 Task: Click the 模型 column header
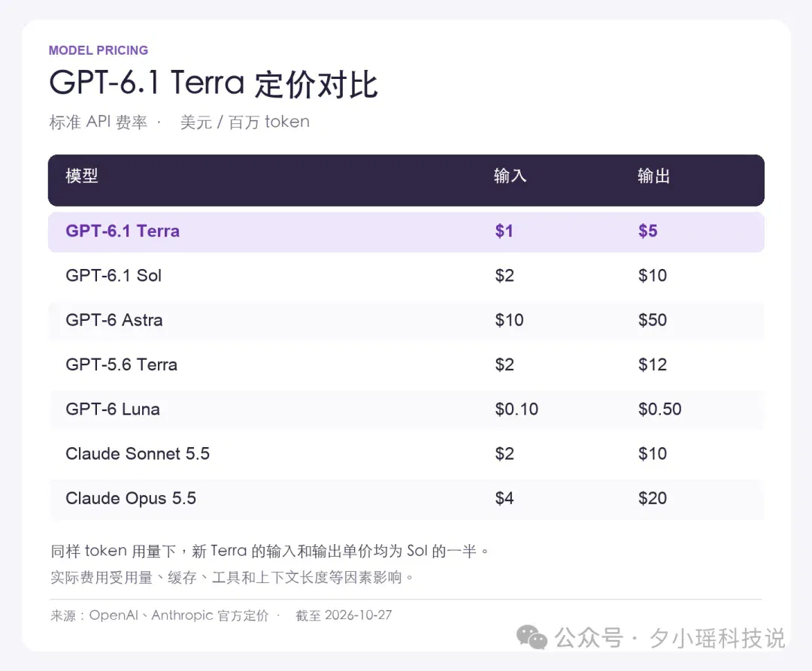(x=82, y=176)
